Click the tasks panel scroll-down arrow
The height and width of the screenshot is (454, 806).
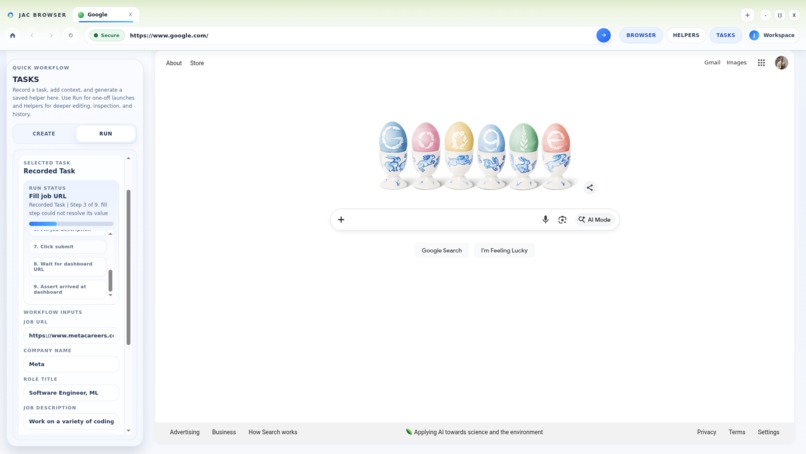[x=128, y=430]
